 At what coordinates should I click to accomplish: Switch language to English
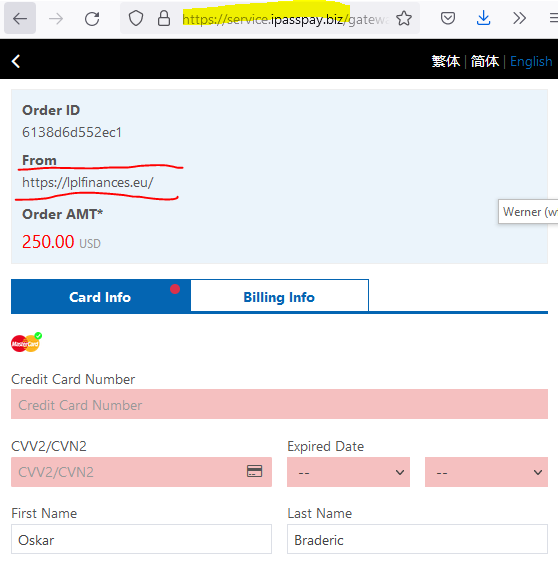pos(531,61)
